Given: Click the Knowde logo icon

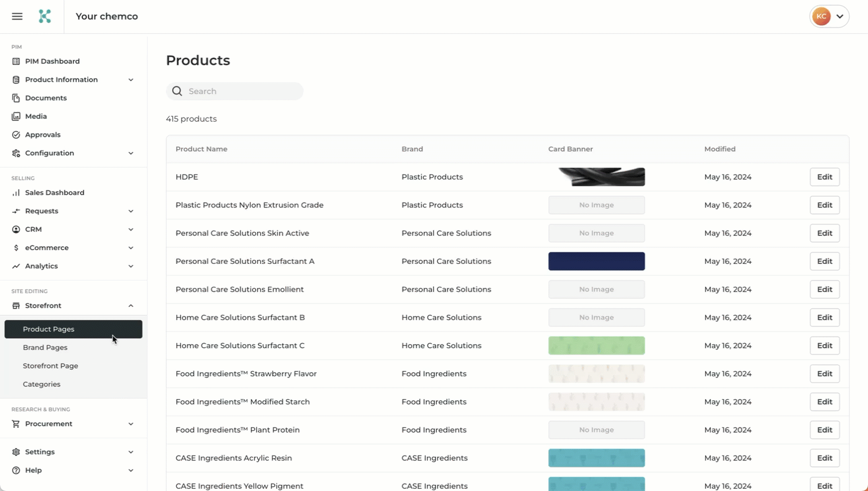Looking at the screenshot, I should point(45,17).
